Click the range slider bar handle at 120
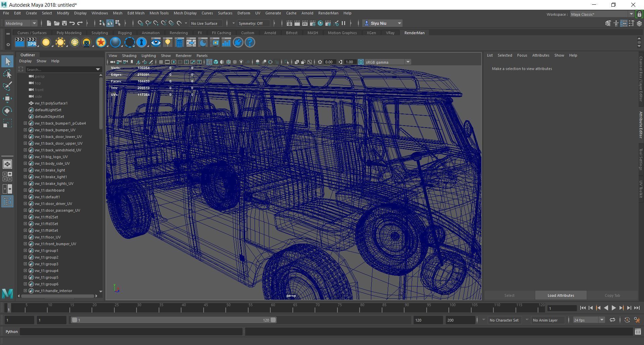 274,320
